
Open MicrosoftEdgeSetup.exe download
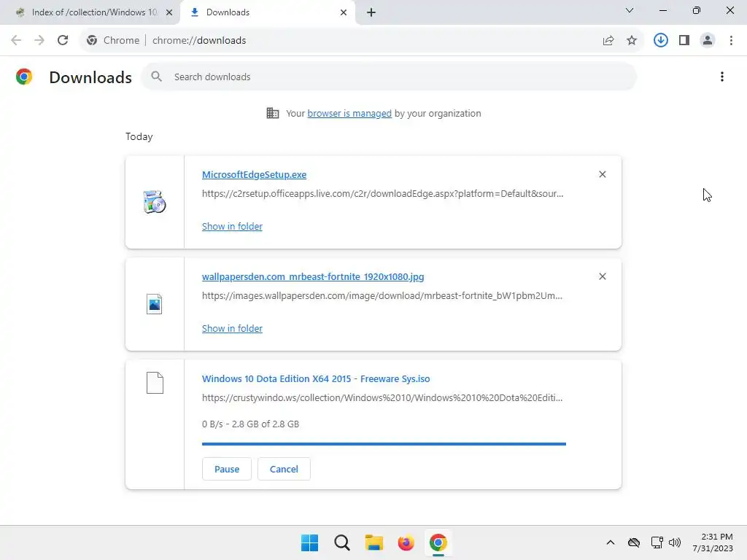[254, 174]
